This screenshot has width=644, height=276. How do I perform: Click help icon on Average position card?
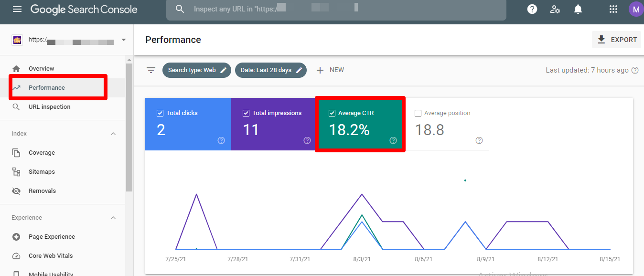point(479,140)
